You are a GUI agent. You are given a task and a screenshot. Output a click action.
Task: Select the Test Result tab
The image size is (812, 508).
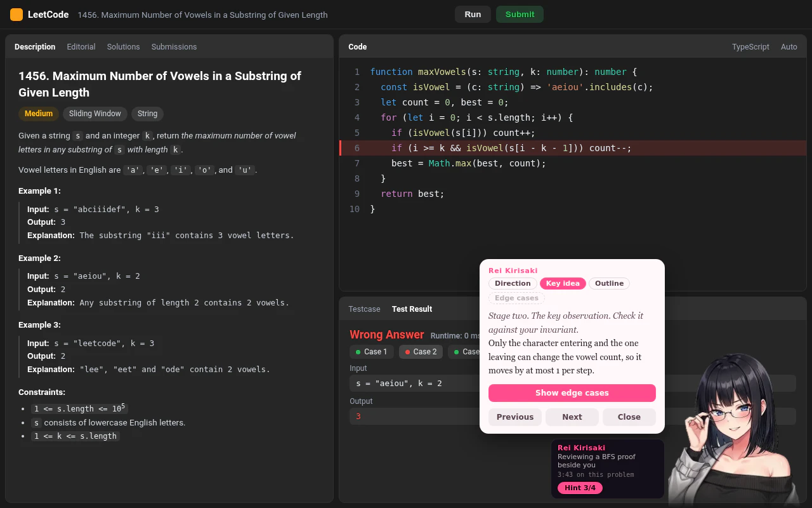click(x=412, y=309)
